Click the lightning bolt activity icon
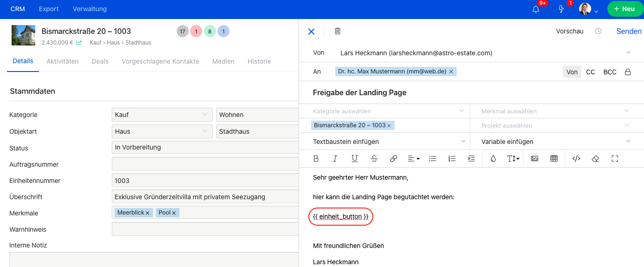Image resolution: width=644 pixels, height=267 pixels. [x=561, y=9]
